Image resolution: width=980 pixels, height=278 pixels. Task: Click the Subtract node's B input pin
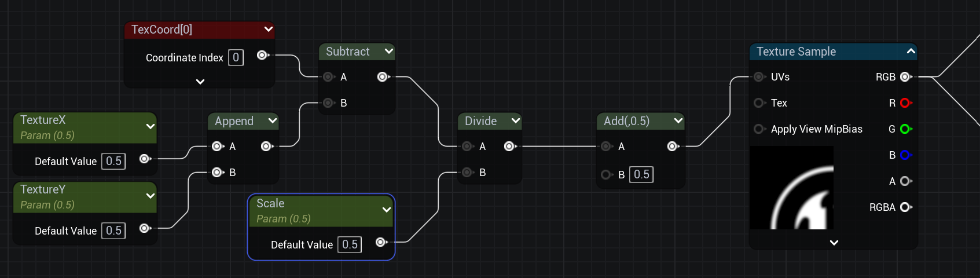coord(329,103)
